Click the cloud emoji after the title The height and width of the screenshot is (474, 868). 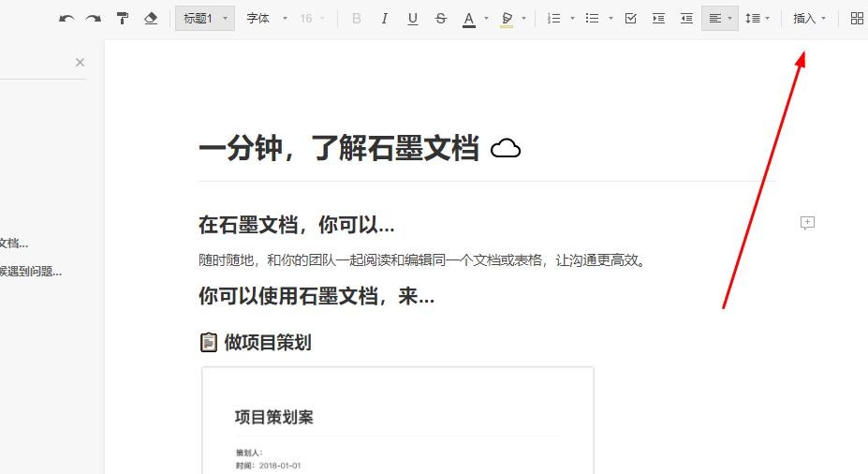point(506,149)
